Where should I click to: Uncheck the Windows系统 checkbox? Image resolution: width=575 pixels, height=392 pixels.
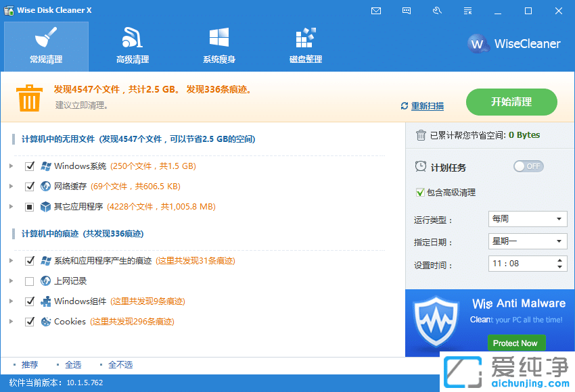click(x=29, y=166)
